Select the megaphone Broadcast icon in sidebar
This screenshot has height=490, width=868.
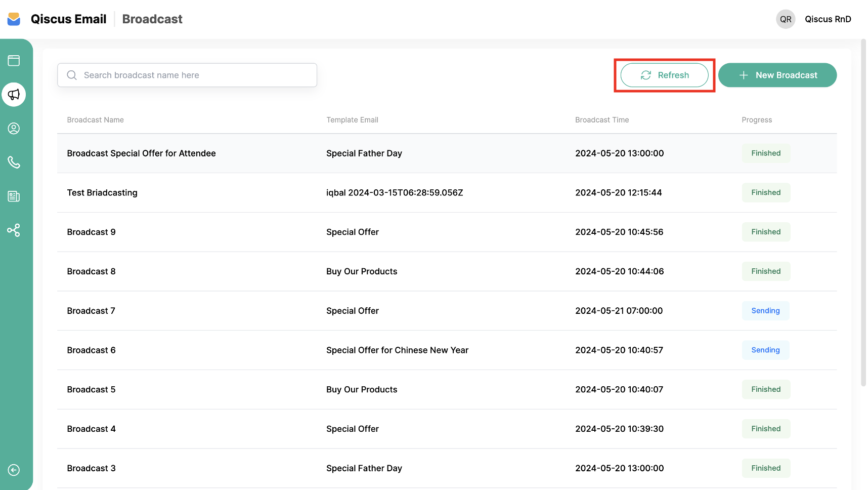tap(14, 95)
